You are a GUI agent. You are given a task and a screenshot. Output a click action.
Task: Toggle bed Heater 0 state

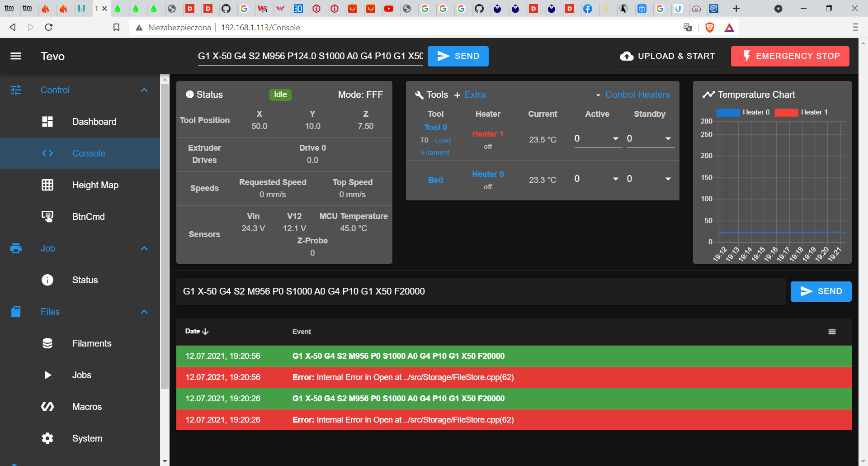coord(488,174)
